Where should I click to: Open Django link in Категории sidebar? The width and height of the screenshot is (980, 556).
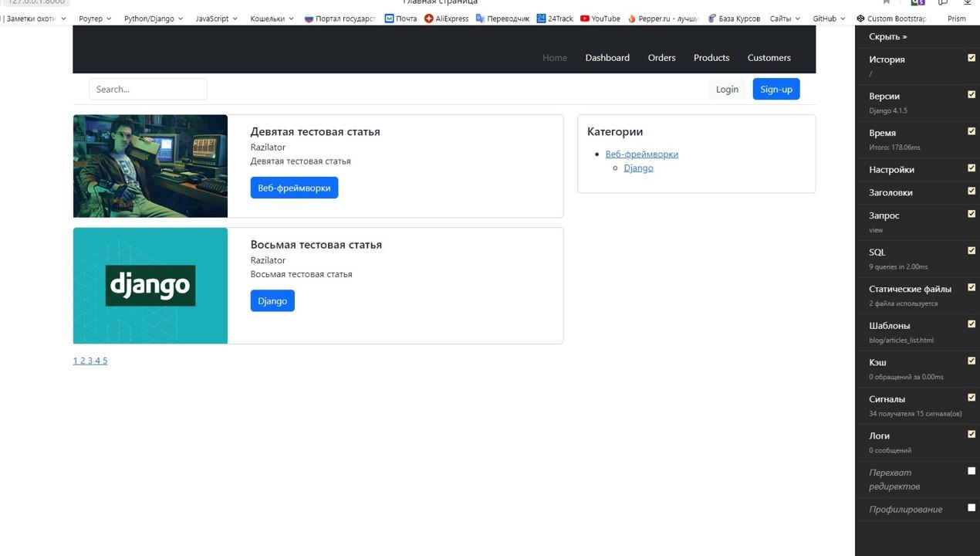(638, 168)
